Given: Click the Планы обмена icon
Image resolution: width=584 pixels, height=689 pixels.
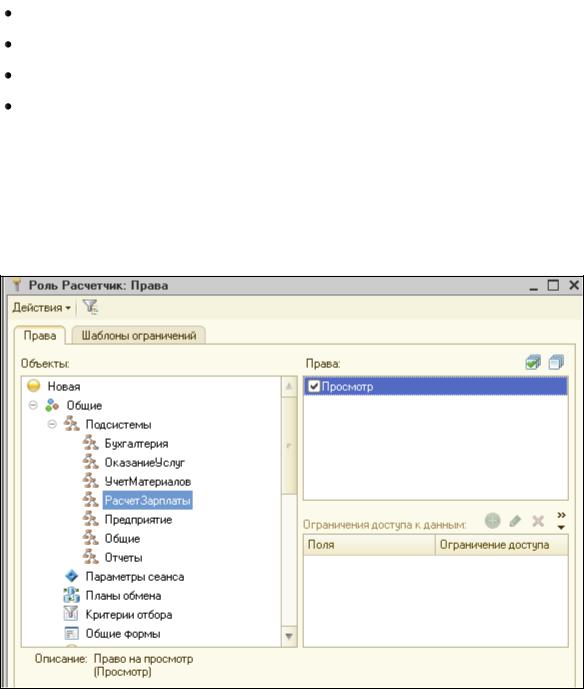Looking at the screenshot, I should 71,595.
